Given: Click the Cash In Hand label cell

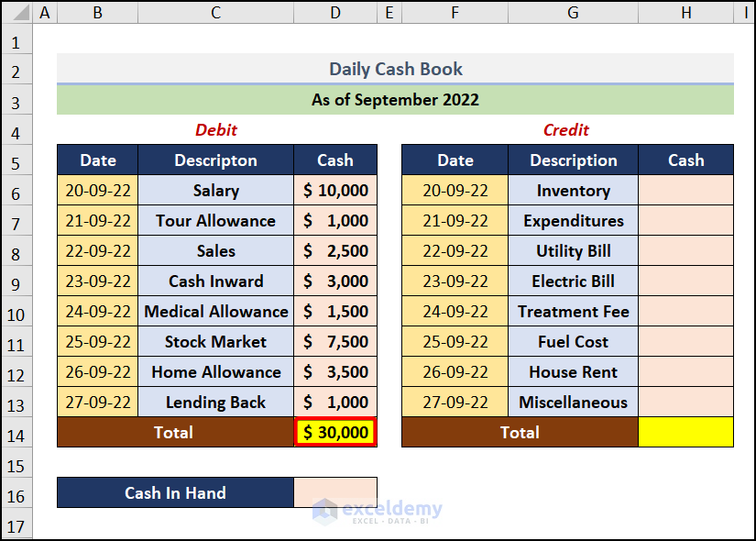Looking at the screenshot, I should [x=176, y=492].
